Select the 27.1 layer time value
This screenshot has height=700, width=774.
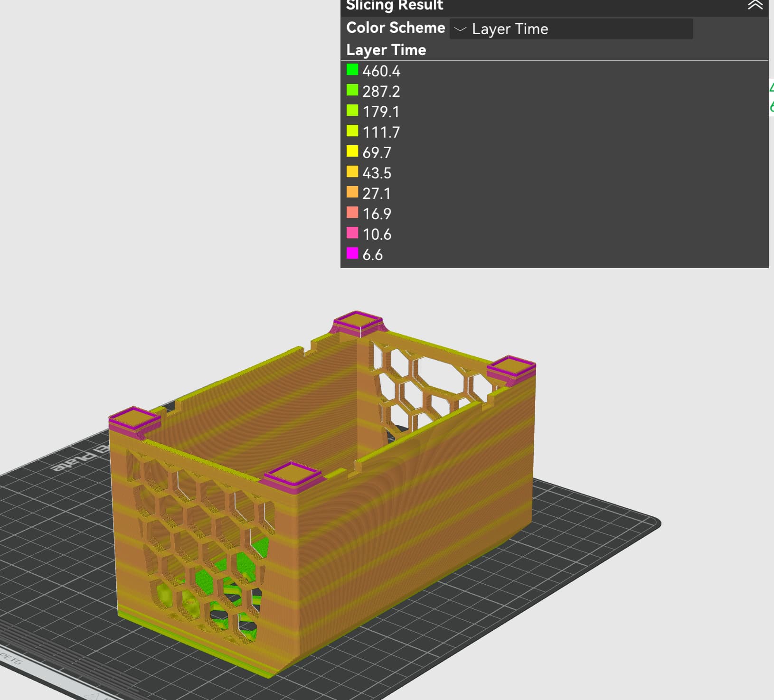(377, 194)
